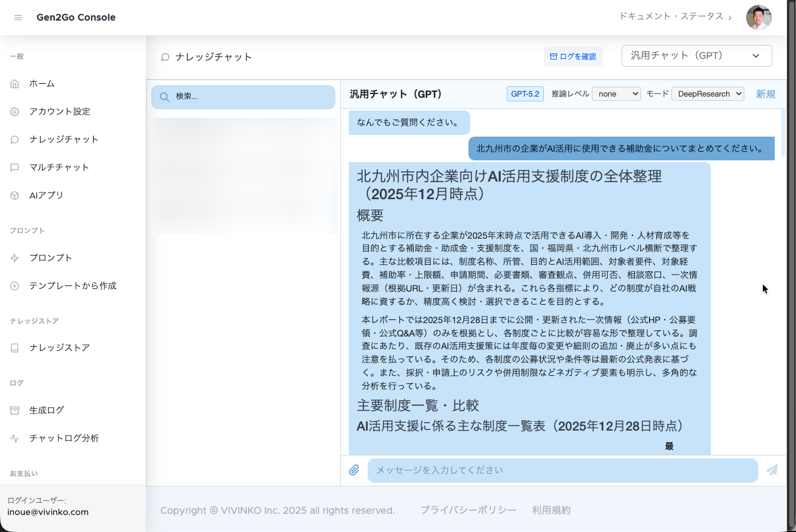
Task: Click the gear icon for アカウント設定
Action: click(15, 112)
